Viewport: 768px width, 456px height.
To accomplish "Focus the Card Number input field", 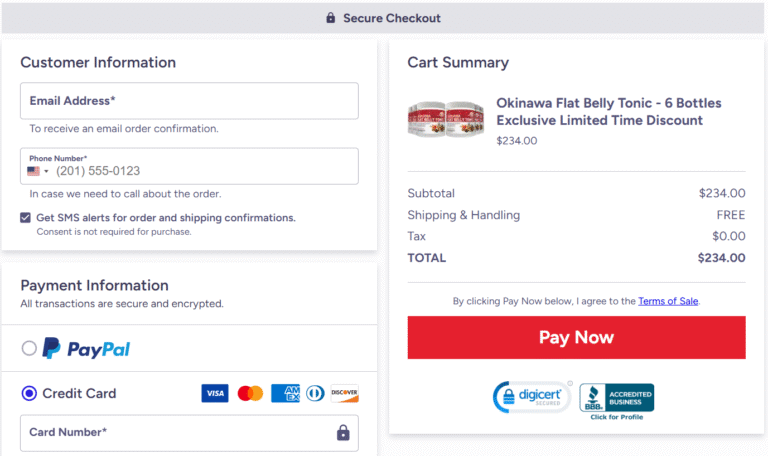I will tap(189, 433).
